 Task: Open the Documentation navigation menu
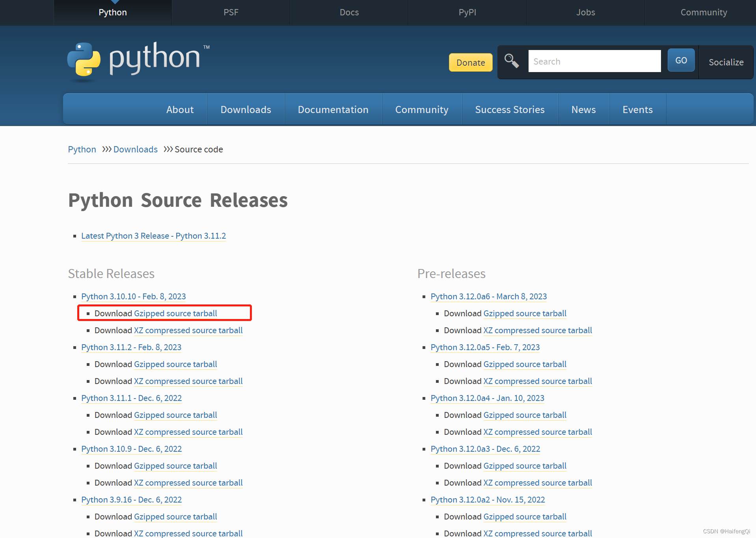tap(333, 109)
